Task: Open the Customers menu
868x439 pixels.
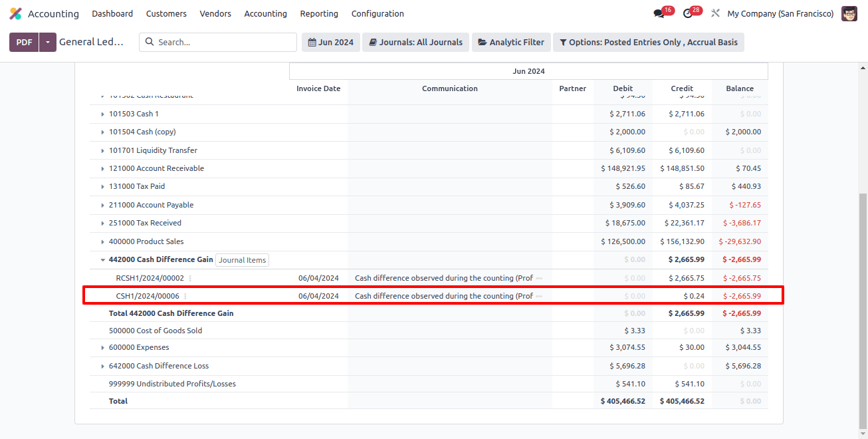Action: pyautogui.click(x=166, y=13)
